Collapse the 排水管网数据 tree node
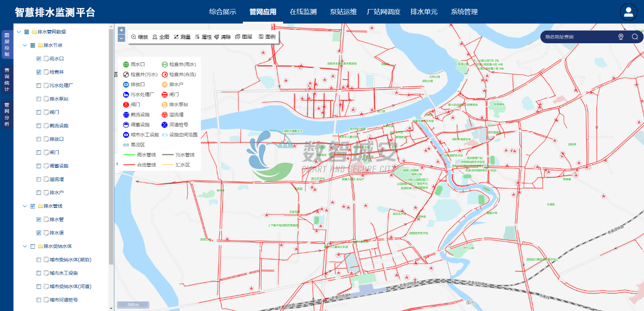This screenshot has width=644, height=311. point(19,32)
